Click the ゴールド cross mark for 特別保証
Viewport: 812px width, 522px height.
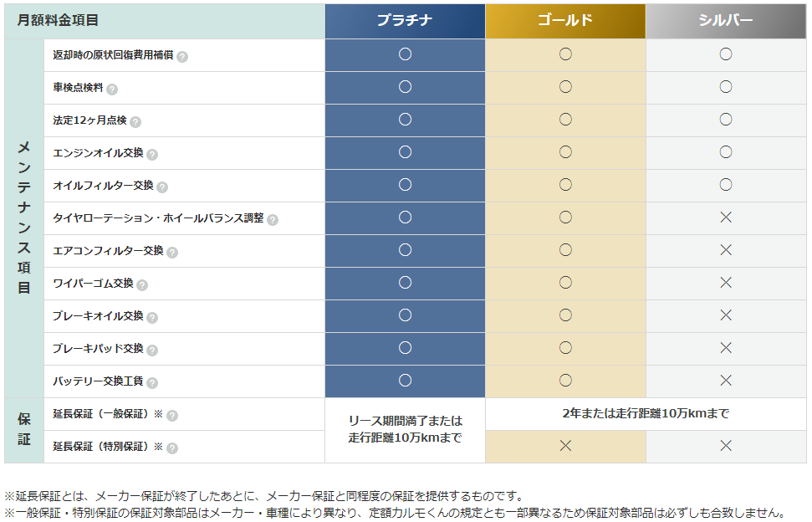(565, 446)
